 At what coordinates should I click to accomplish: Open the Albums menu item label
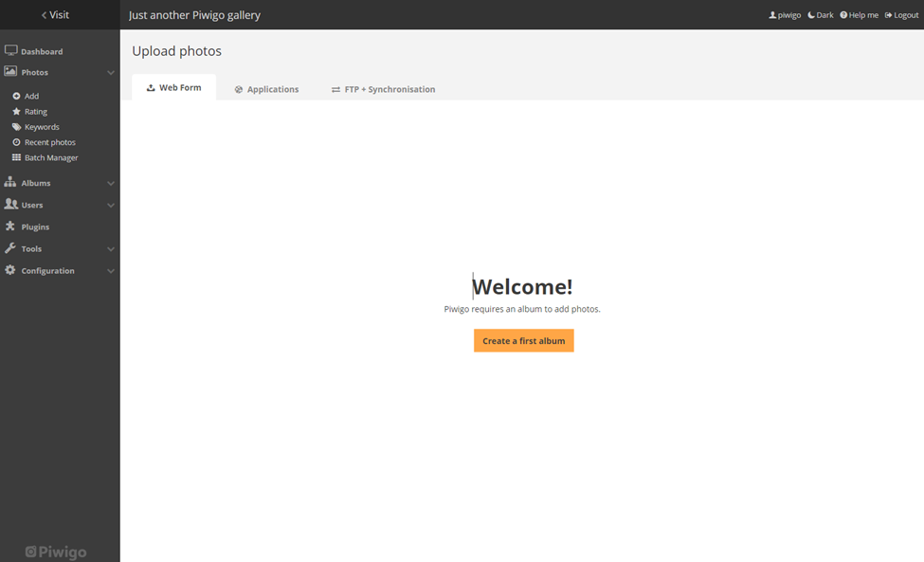click(36, 183)
